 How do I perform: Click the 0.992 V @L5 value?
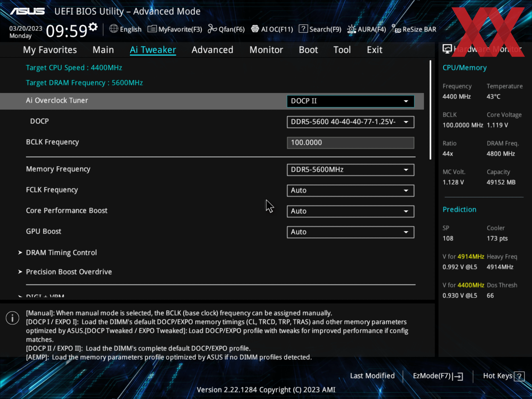(x=460, y=267)
